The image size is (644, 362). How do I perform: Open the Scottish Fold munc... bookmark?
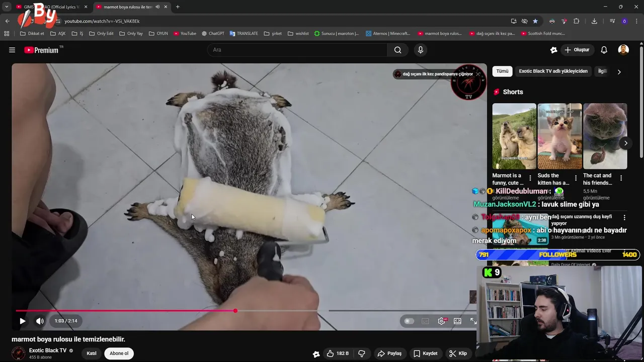click(543, 34)
